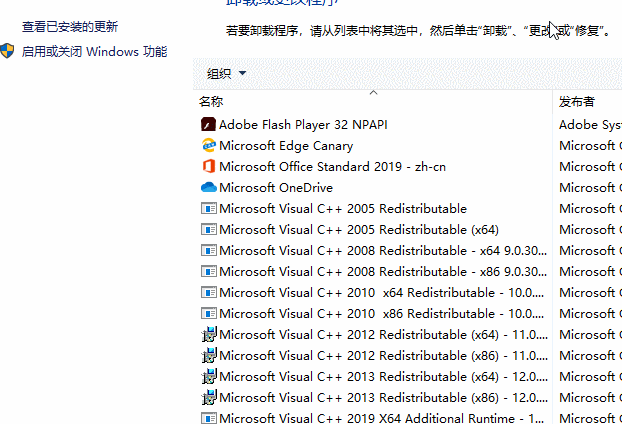Select Visual C++ 2012 Redistributable (x86) entry
622x424 pixels.
click(384, 356)
